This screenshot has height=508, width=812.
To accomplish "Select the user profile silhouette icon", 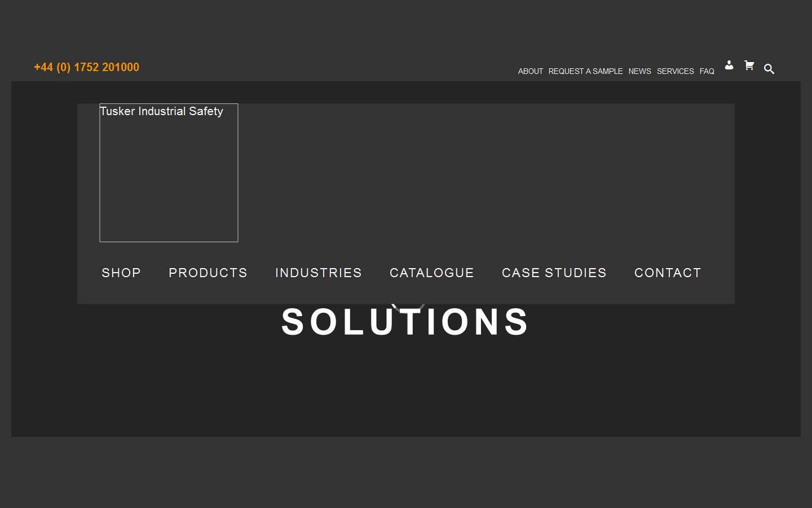I will click(729, 65).
